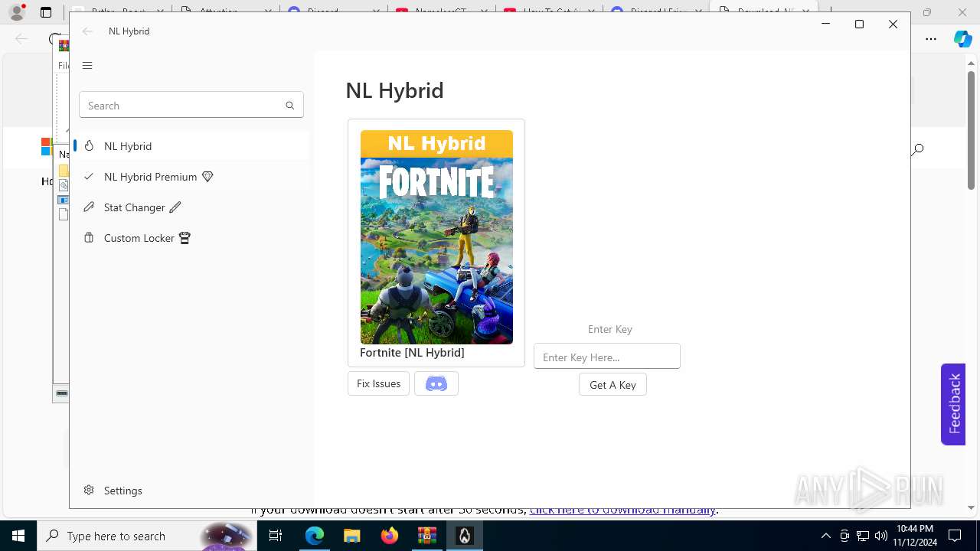
Task: Click the Get A Key button
Action: [612, 385]
